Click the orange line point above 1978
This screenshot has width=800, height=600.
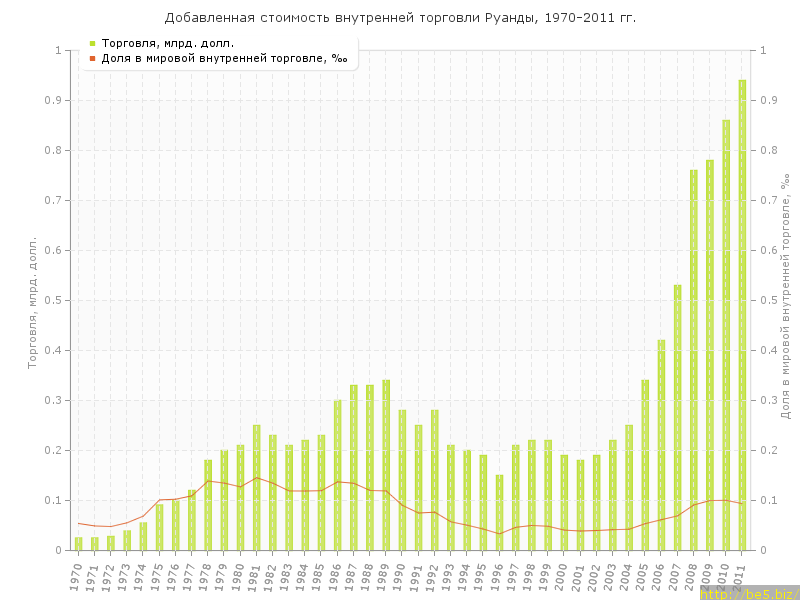pos(208,481)
